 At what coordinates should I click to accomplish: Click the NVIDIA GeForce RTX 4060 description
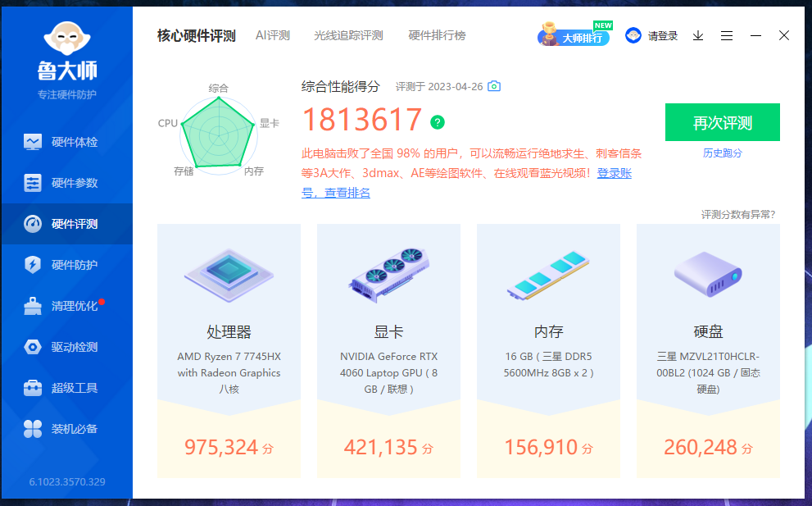point(389,373)
